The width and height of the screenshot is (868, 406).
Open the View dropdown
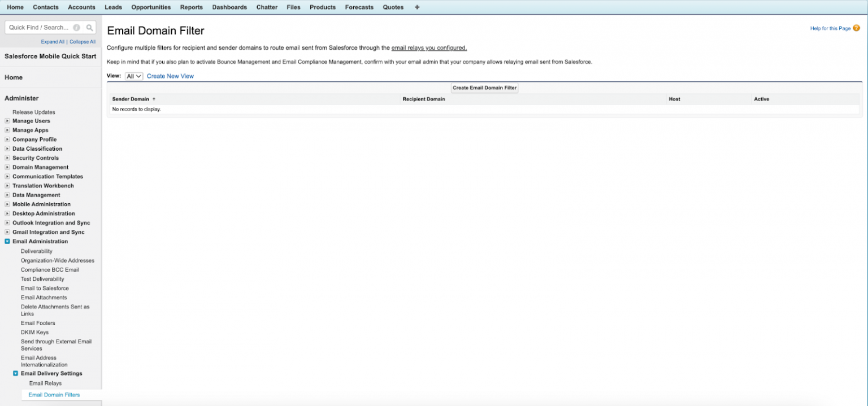pos(133,76)
